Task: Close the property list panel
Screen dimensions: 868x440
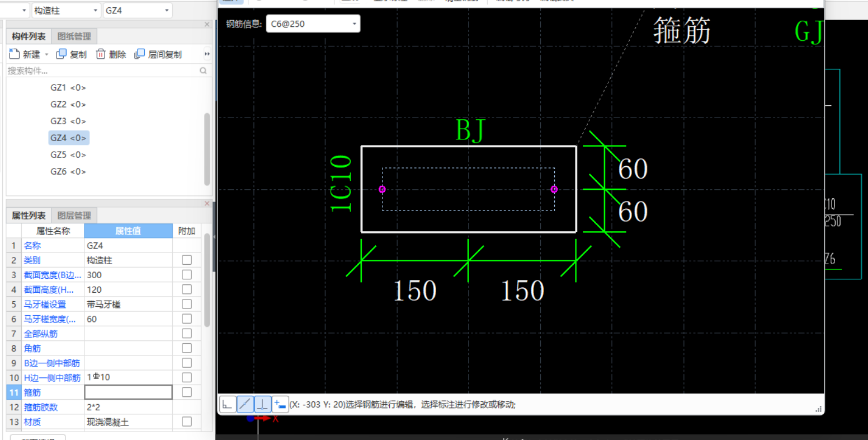Action: [x=207, y=203]
